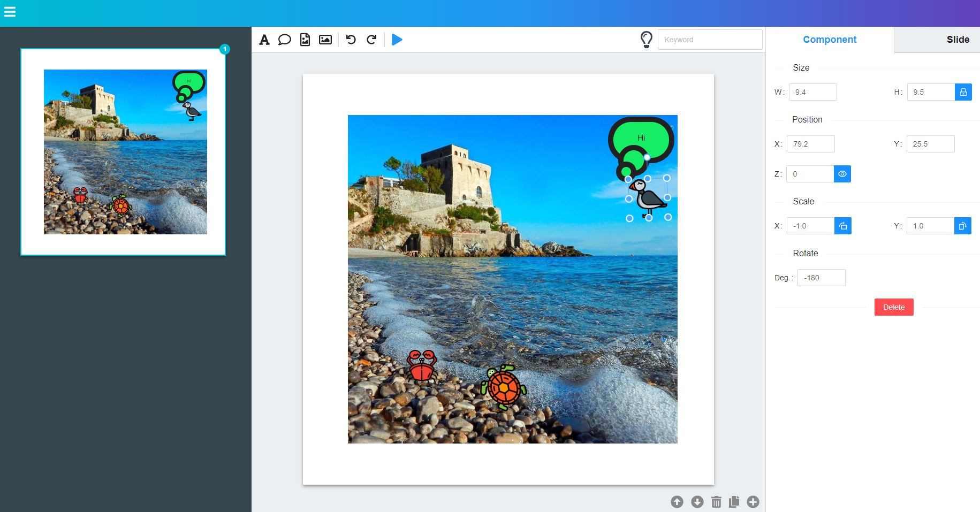The image size is (980, 512).
Task: Add a new slide with plus icon
Action: [x=753, y=502]
